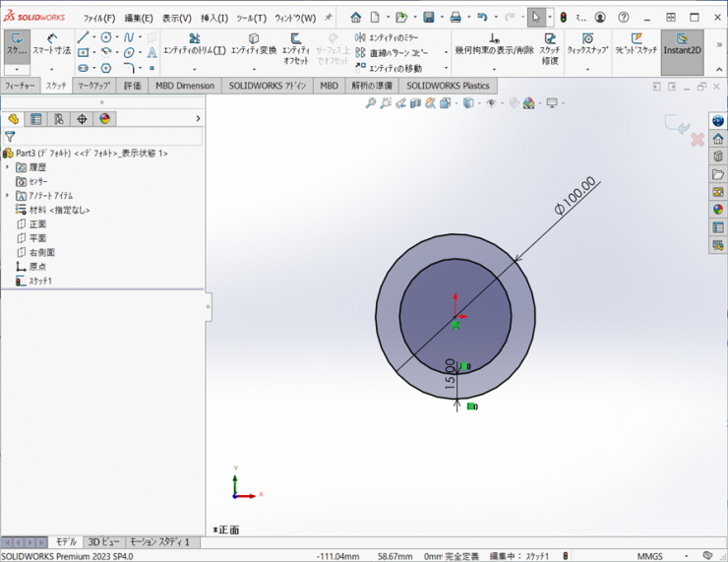Open the ConfigurationManager tab icon
Viewport: 728px width, 562px height.
tap(59, 119)
